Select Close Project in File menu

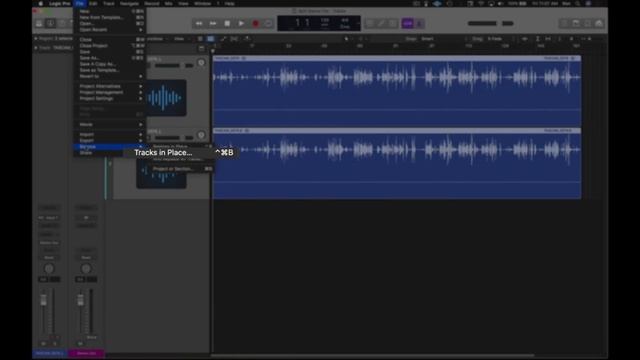click(110, 46)
